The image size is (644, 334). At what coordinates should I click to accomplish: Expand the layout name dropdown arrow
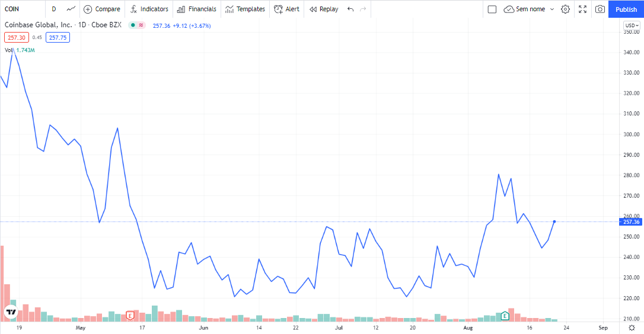[x=552, y=9]
